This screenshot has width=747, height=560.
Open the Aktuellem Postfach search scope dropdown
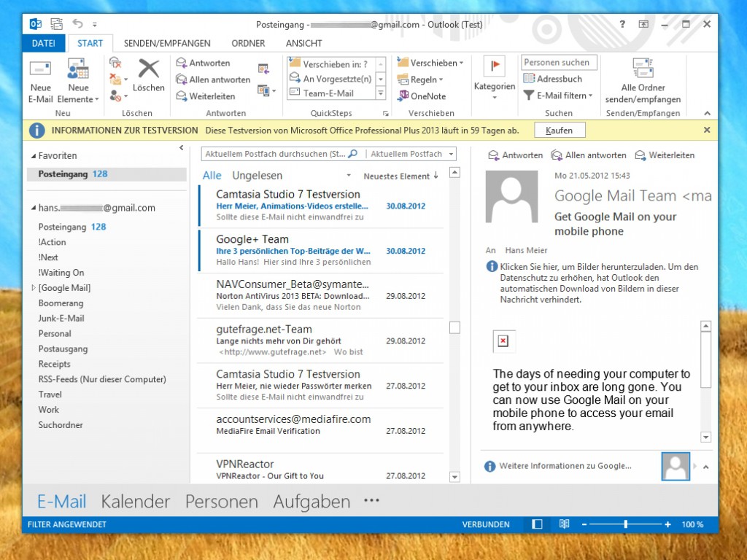pos(411,155)
